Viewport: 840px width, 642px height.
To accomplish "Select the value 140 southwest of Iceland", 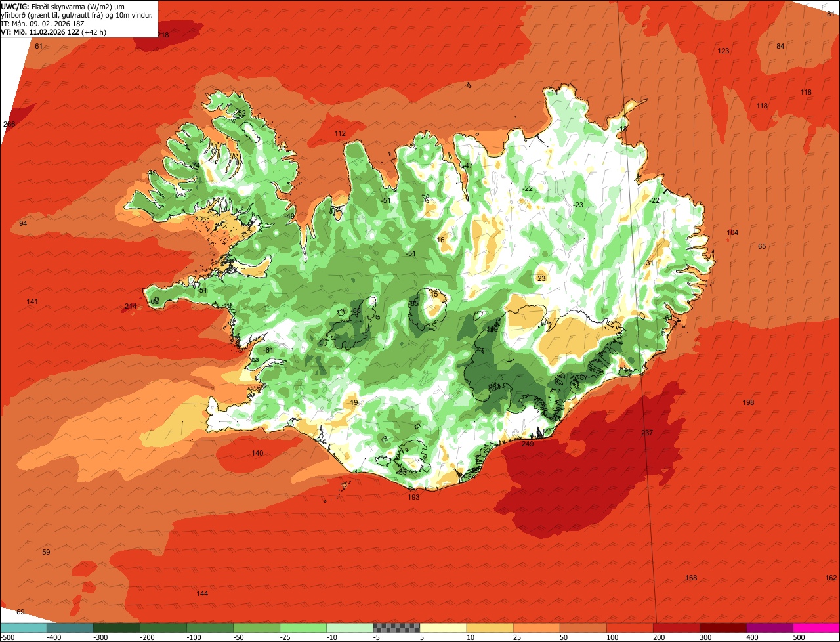I will (257, 454).
